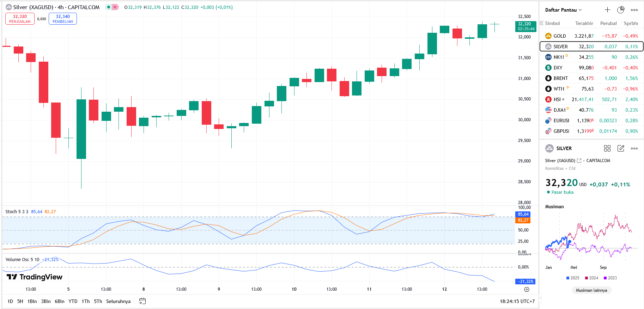
Task: Click the grid layout icon beside SILVER
Action: (607, 148)
